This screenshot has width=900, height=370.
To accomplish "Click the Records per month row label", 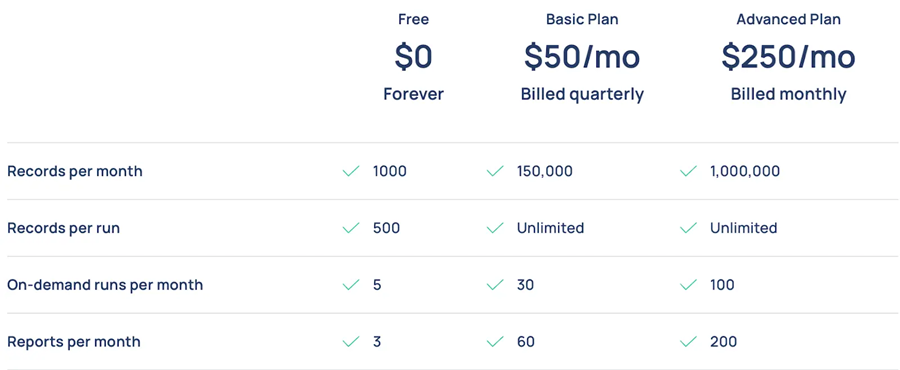I will pyautogui.click(x=75, y=171).
